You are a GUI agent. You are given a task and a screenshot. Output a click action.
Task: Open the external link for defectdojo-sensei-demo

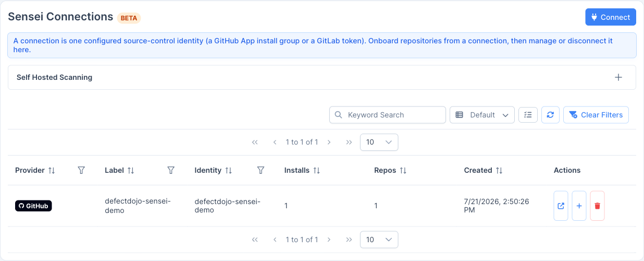tap(561, 206)
